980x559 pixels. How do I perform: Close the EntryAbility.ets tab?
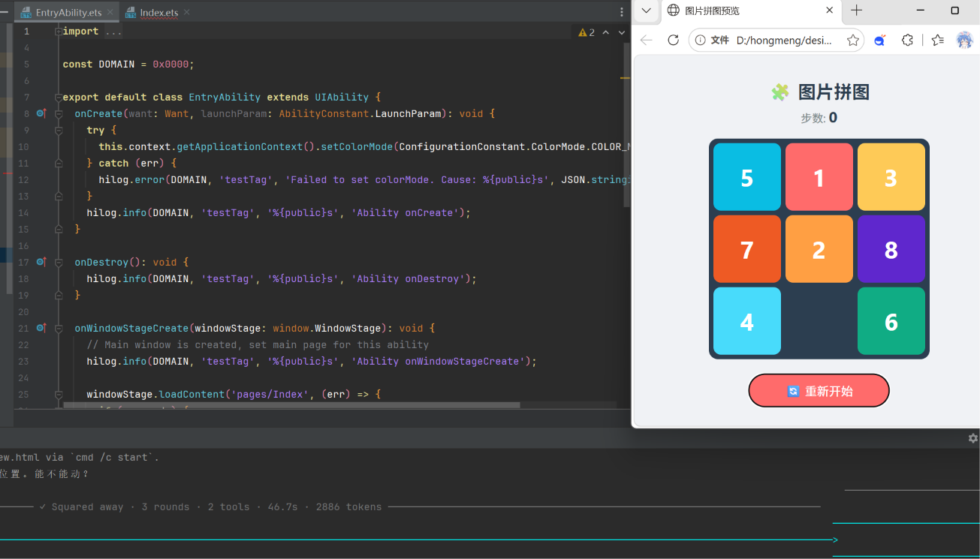click(110, 13)
